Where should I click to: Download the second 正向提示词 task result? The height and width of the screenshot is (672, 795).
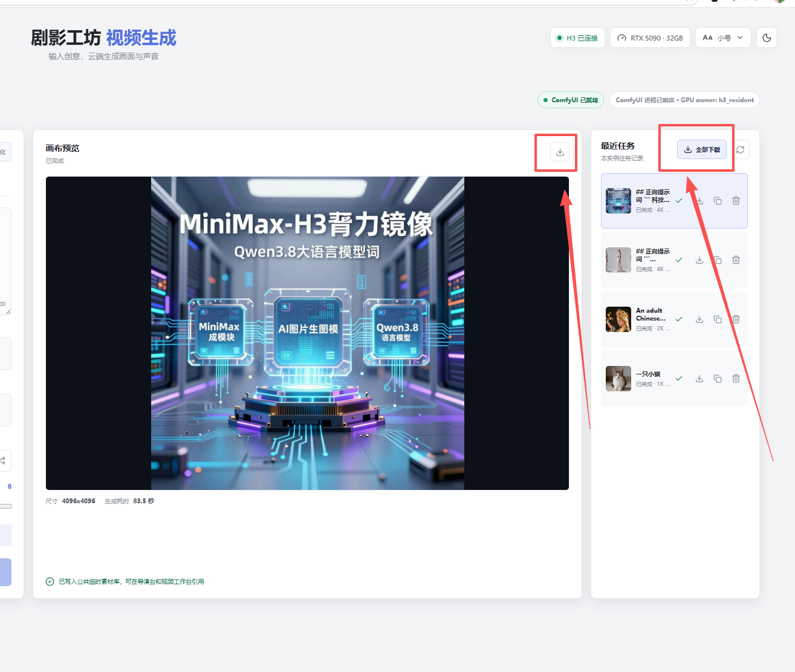pos(699,260)
